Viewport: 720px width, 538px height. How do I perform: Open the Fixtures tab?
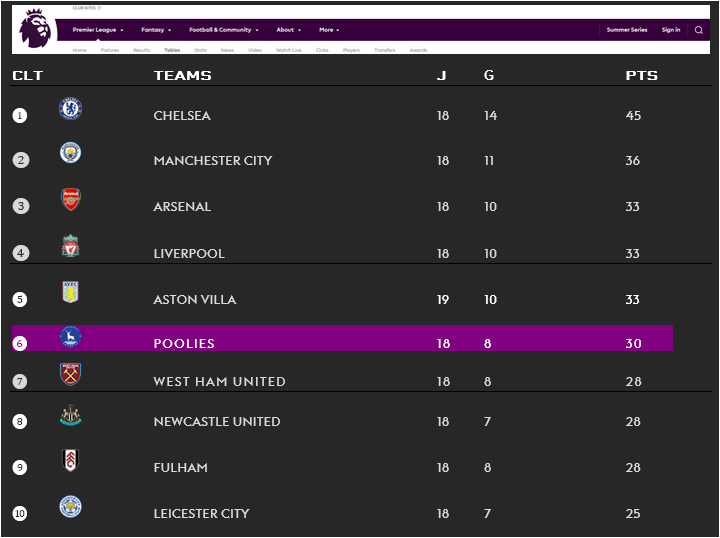110,50
